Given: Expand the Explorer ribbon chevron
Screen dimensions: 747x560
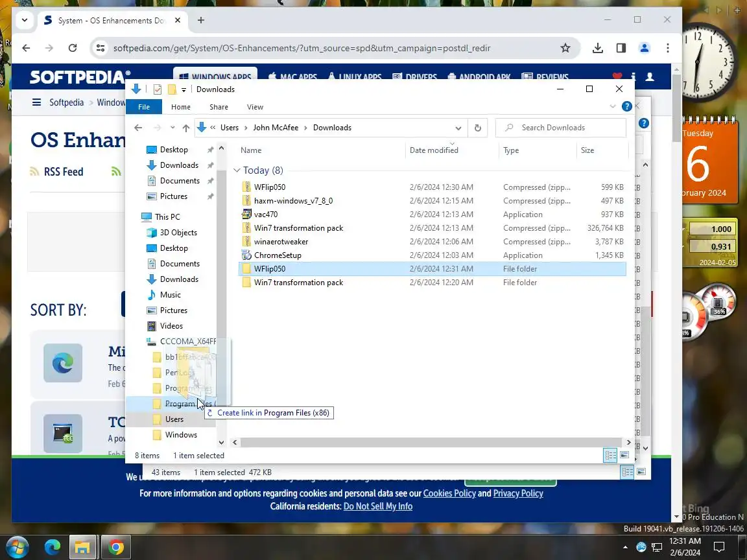Looking at the screenshot, I should pyautogui.click(x=613, y=107).
